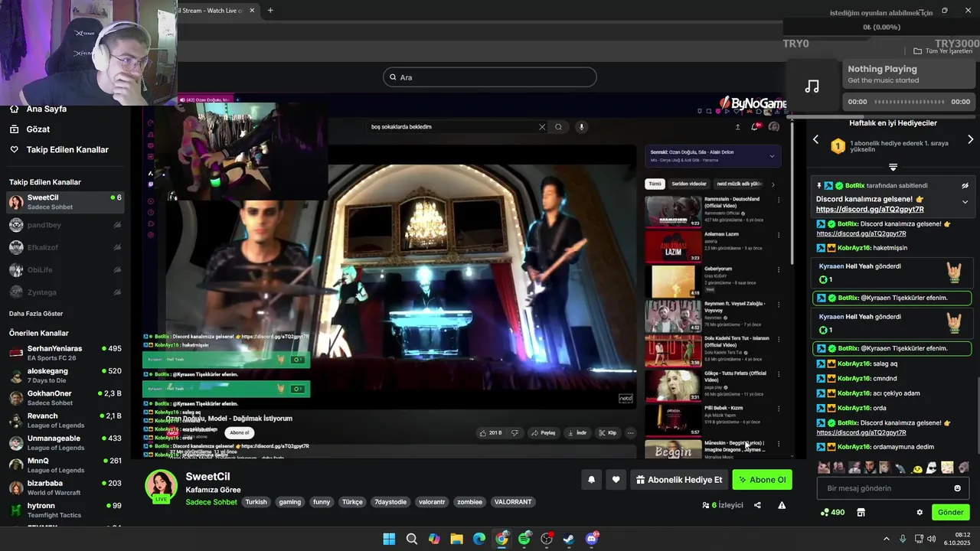Select the gaming tag
The width and height of the screenshot is (980, 551).
289,502
